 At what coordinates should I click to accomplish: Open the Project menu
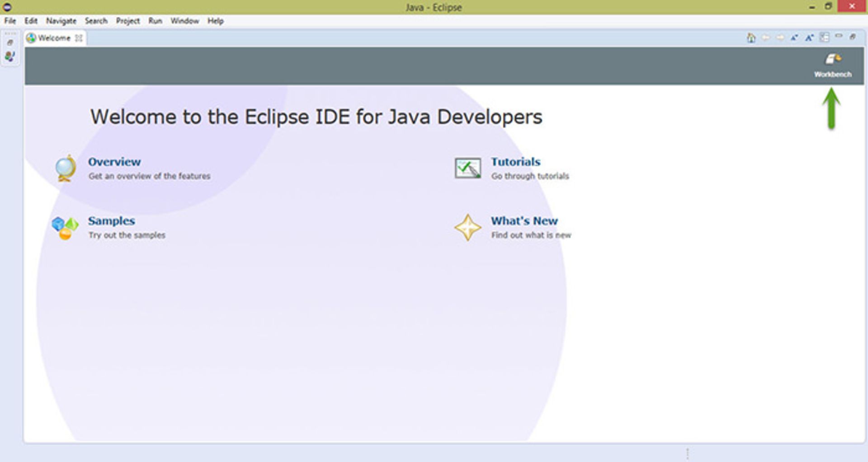click(x=128, y=21)
